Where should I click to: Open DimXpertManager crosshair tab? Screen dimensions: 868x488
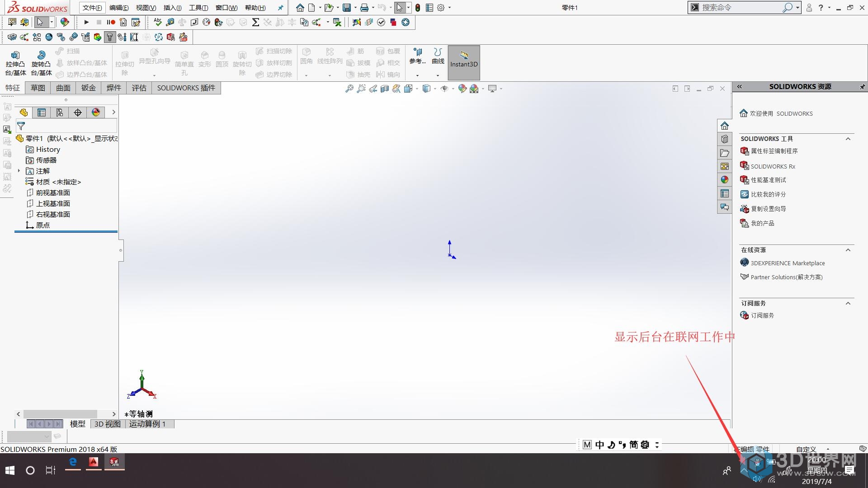tap(78, 113)
